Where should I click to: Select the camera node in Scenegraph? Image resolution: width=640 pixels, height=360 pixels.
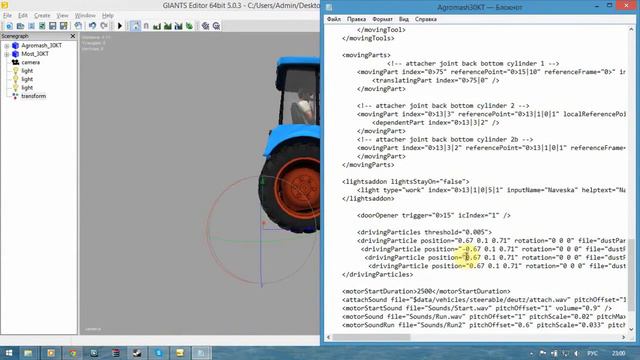(31, 62)
